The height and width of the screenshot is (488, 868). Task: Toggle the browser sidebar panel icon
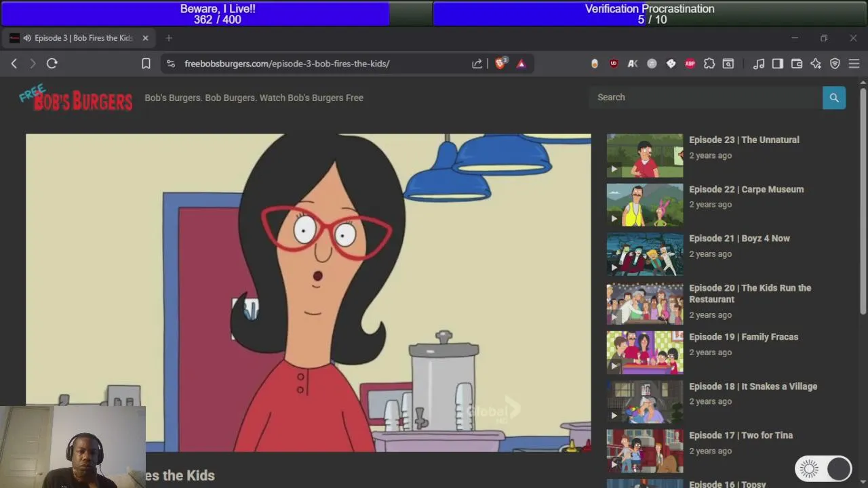tap(778, 64)
